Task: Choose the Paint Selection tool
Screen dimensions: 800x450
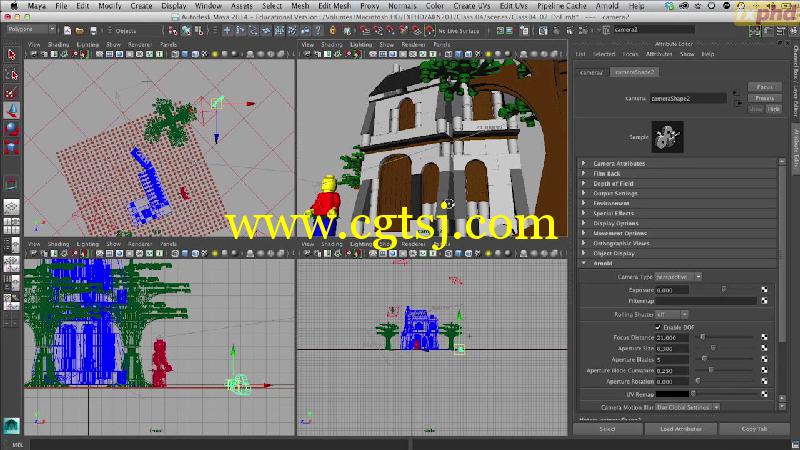Action: pyautogui.click(x=12, y=93)
